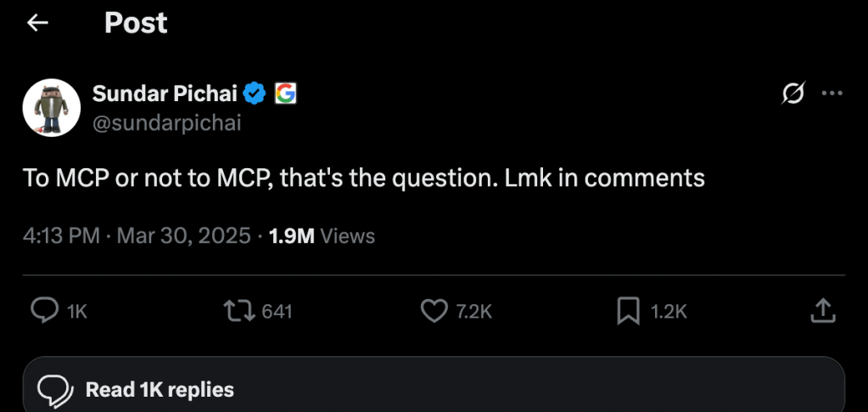This screenshot has width=868, height=412.
Task: Click the Sundar Pichai display name
Action: [165, 93]
